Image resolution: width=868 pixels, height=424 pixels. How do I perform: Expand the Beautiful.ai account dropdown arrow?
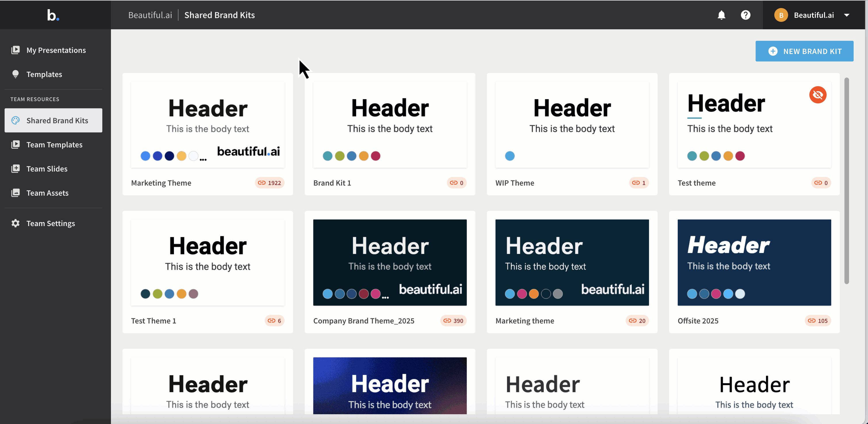[846, 15]
